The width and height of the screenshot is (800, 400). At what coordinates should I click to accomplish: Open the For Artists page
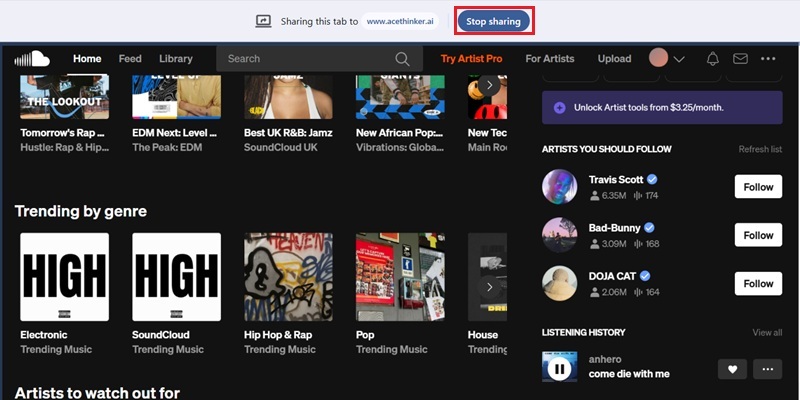point(549,59)
